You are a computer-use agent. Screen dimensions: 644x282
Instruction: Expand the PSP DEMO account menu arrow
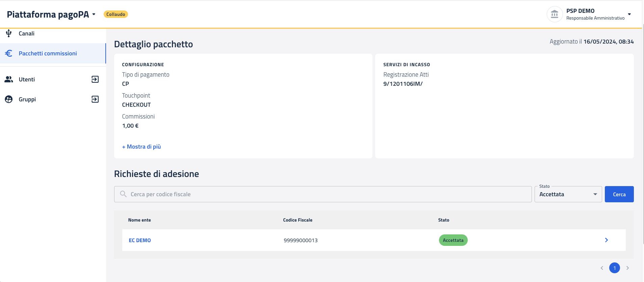(x=629, y=14)
